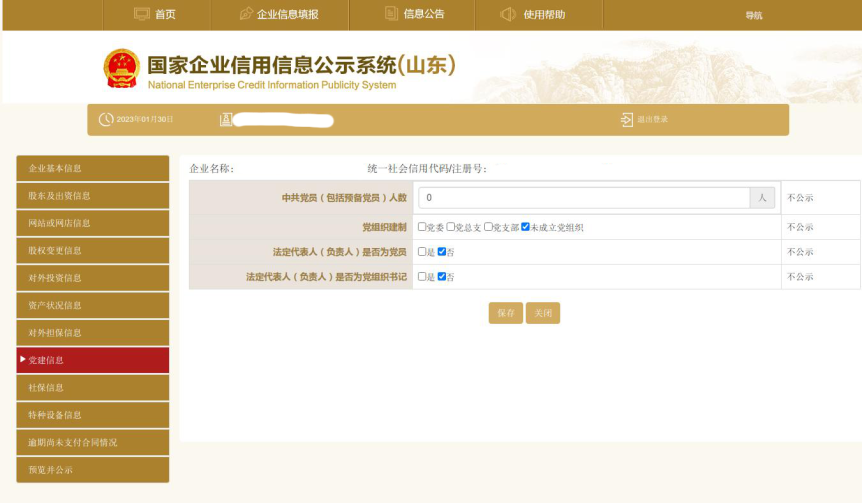Click the party member count input field
The image size is (862, 503).
pos(584,198)
